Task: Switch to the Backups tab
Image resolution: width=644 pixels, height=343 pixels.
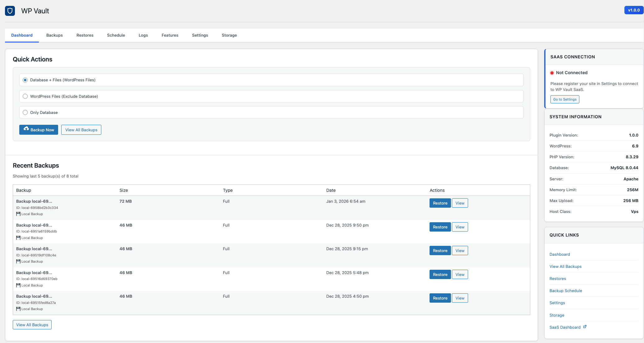Action: [x=54, y=35]
